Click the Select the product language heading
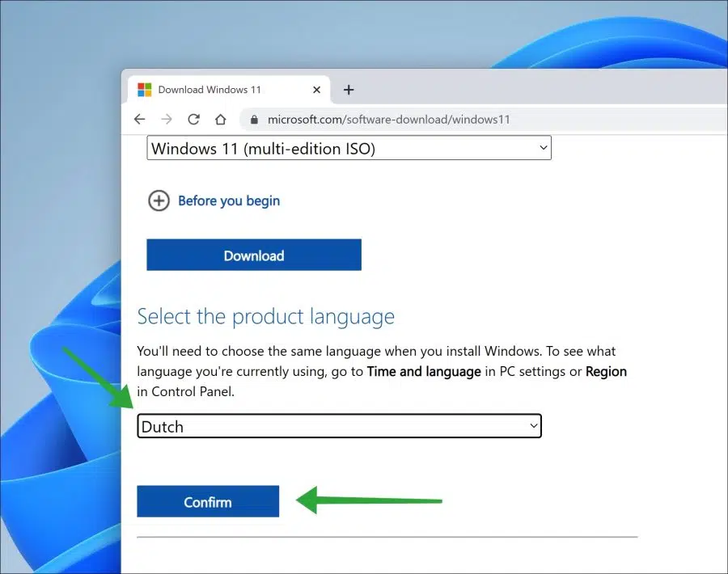The image size is (728, 574). pyautogui.click(x=266, y=316)
